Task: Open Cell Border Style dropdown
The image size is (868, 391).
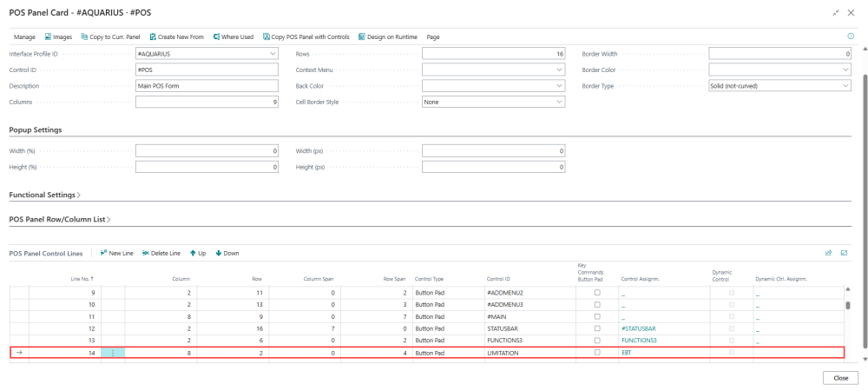Action: (x=559, y=103)
